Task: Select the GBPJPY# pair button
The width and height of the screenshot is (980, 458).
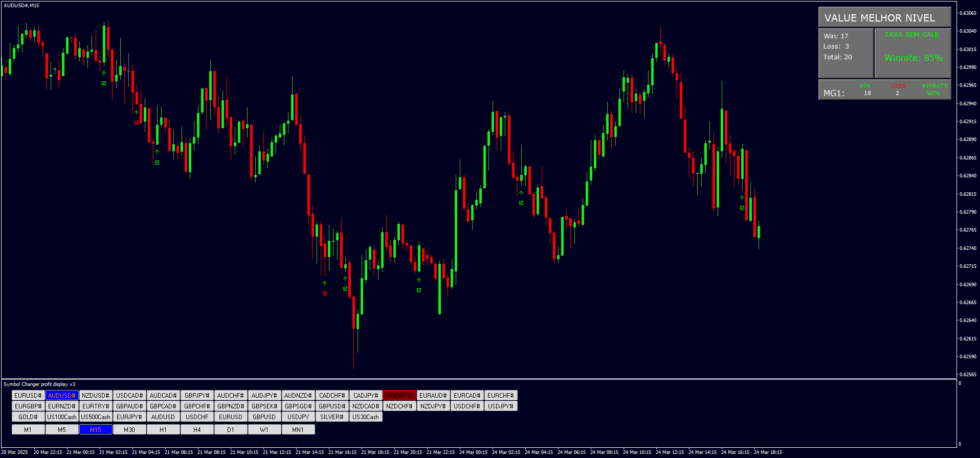Action: (x=196, y=396)
